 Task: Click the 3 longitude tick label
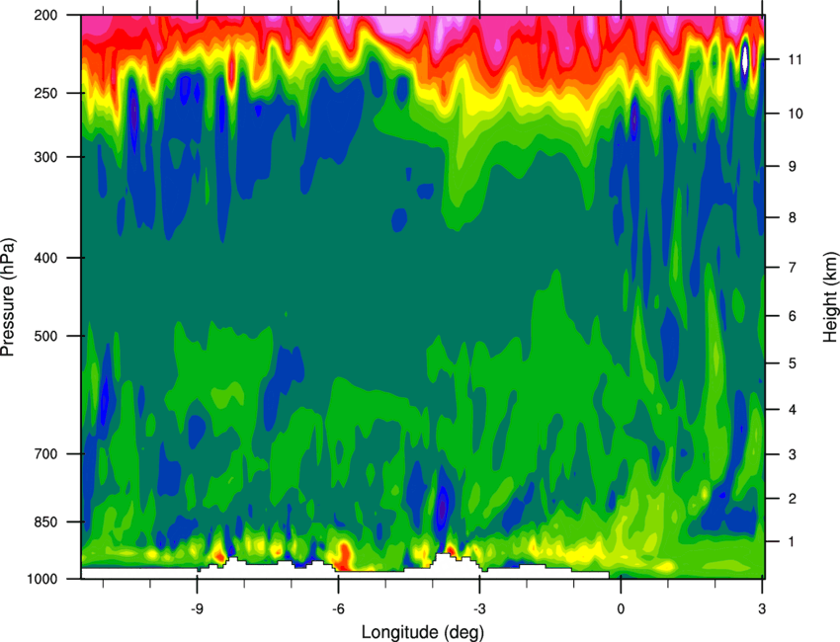[x=762, y=608]
